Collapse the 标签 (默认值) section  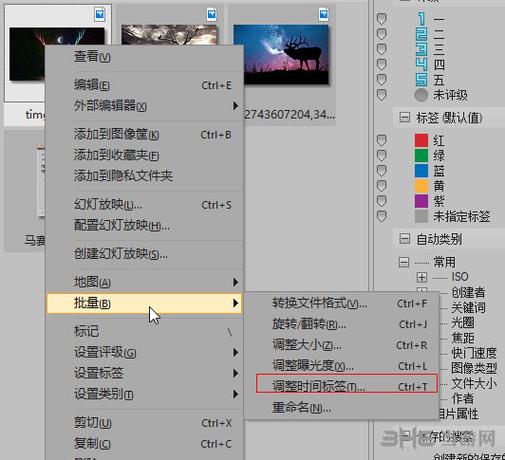click(404, 117)
